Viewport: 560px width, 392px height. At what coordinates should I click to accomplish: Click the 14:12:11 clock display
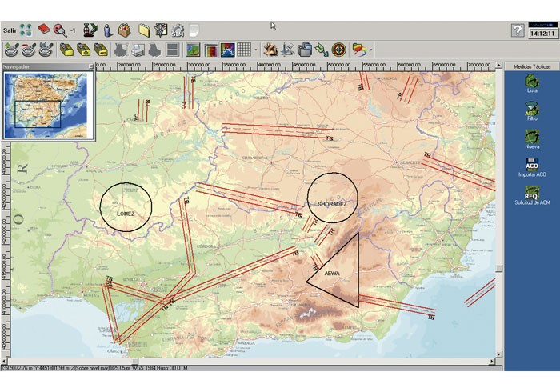click(542, 34)
